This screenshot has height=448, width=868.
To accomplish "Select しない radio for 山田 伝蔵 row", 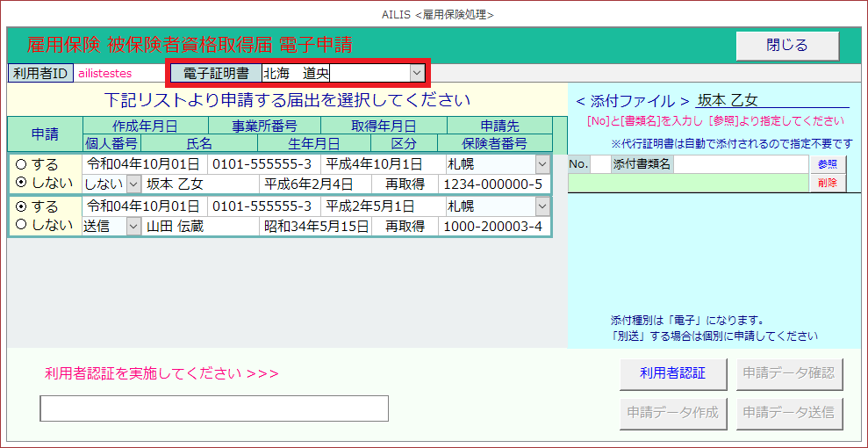I will point(21,225).
